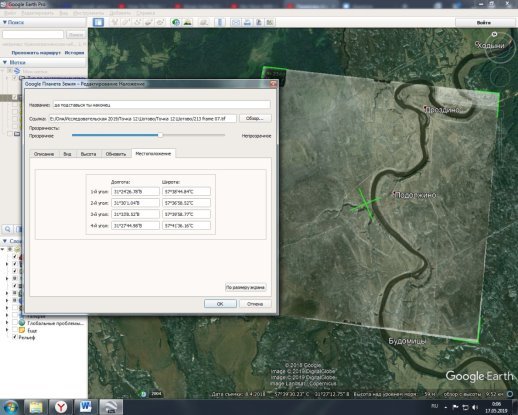Viewport: 518px width, 415px height.
Task: Click the network icon in system tray
Action: point(465,407)
